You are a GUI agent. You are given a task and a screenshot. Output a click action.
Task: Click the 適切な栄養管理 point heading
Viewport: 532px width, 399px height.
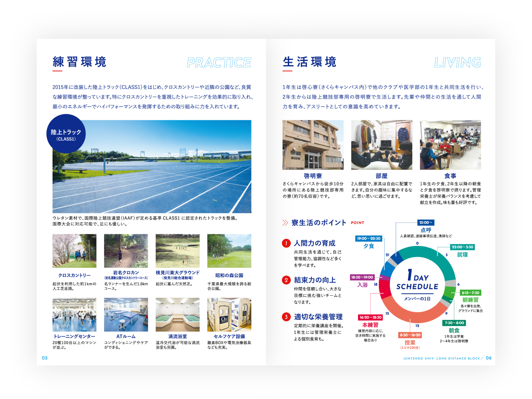coord(318,317)
